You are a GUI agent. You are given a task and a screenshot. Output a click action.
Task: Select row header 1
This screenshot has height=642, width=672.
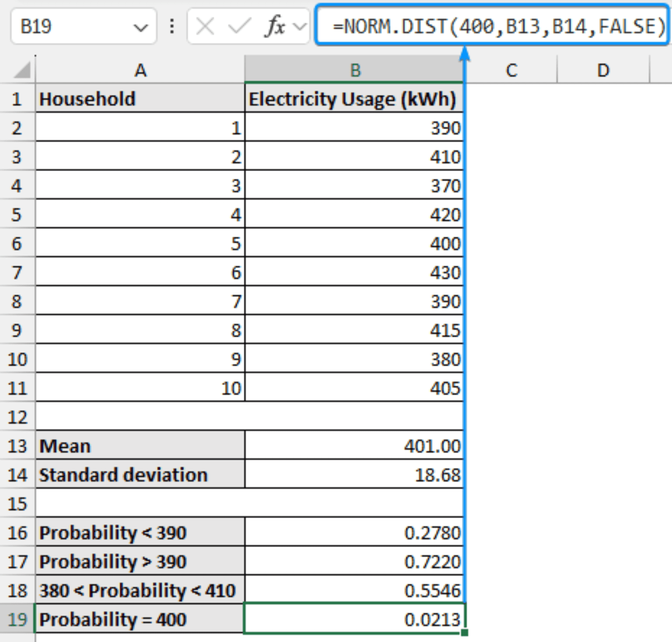point(17,99)
